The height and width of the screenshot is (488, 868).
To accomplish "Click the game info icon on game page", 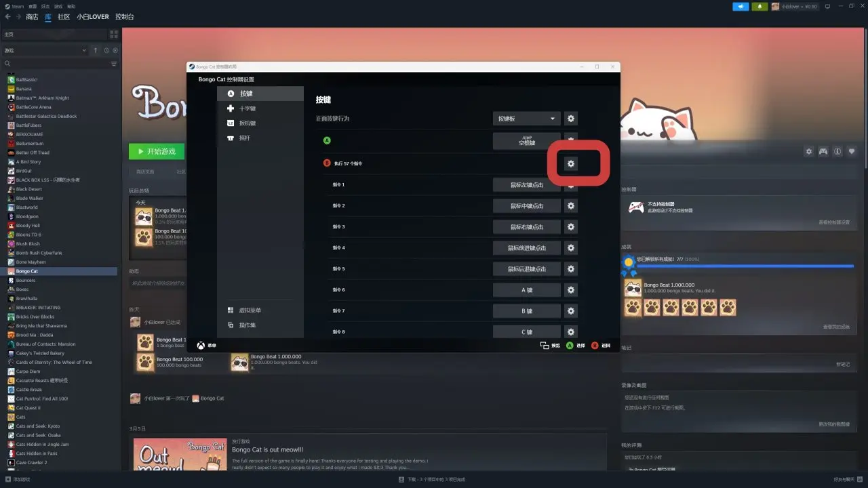I will point(838,152).
